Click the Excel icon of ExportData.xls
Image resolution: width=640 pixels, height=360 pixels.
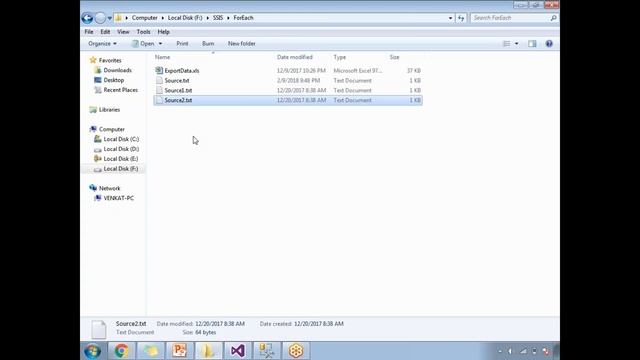click(159, 71)
